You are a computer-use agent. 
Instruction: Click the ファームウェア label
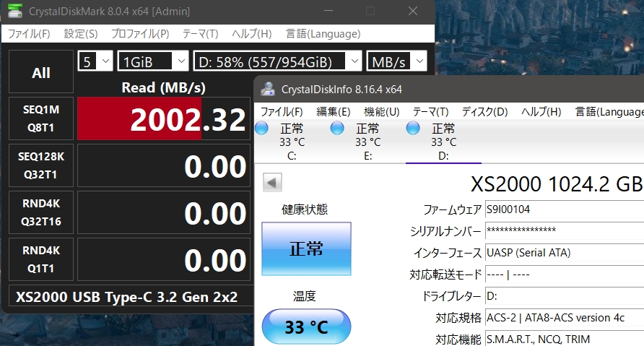tap(452, 209)
